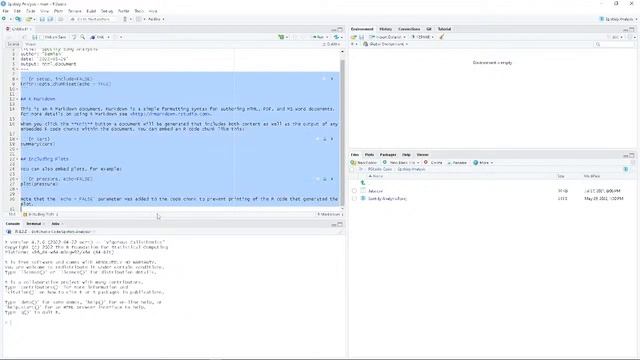Clear environment objects with broom icon
This screenshot has width=640, height=360.
(442, 37)
